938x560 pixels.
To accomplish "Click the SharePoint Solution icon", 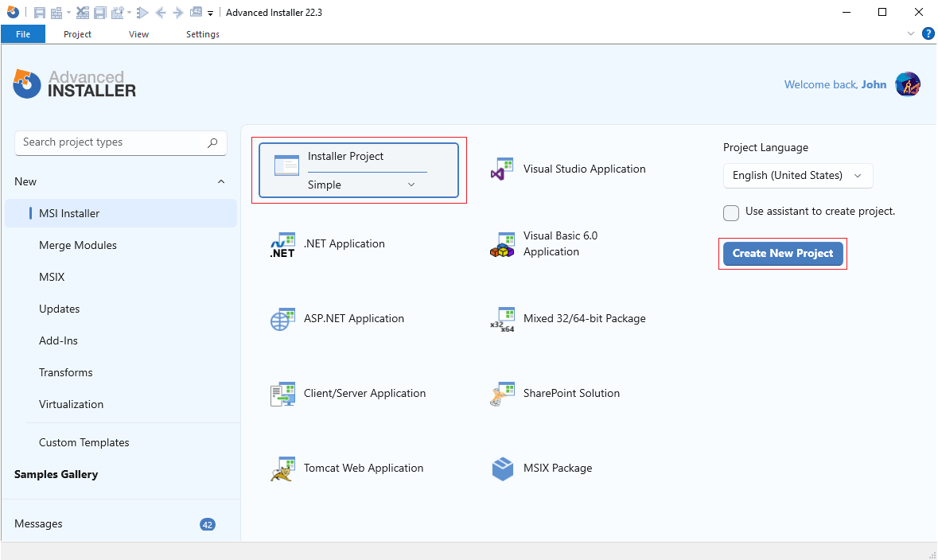I will pyautogui.click(x=502, y=395).
